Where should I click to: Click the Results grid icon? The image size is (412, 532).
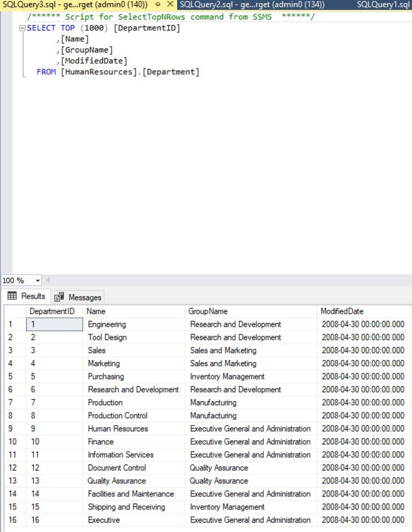click(x=12, y=296)
